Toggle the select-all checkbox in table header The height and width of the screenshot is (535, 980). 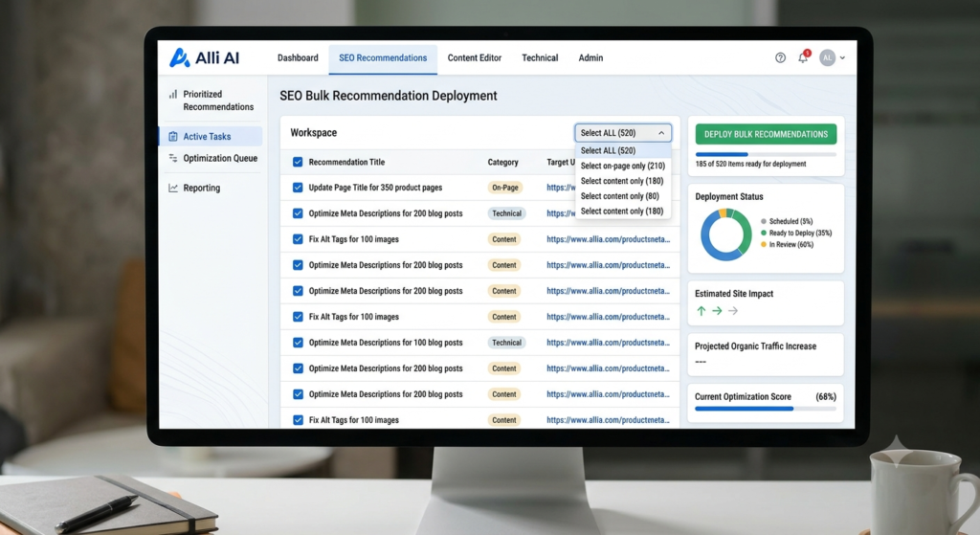(x=298, y=162)
